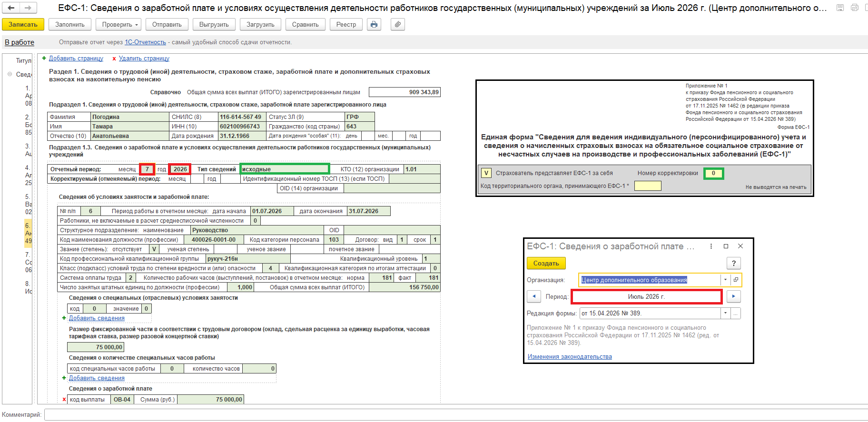Click the Период field showing Июль 2026 г.
The width and height of the screenshot is (868, 422).
coord(647,296)
